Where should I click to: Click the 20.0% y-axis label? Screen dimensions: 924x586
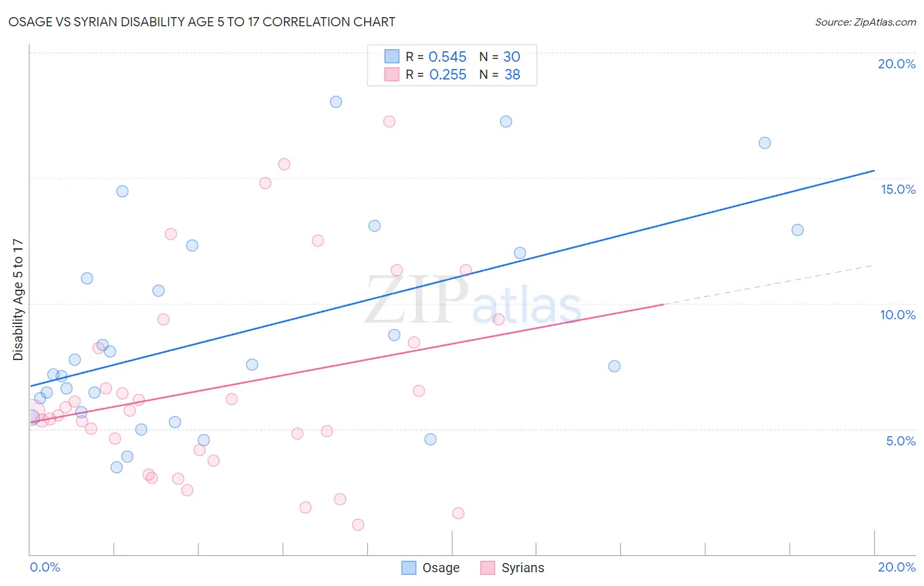point(896,64)
